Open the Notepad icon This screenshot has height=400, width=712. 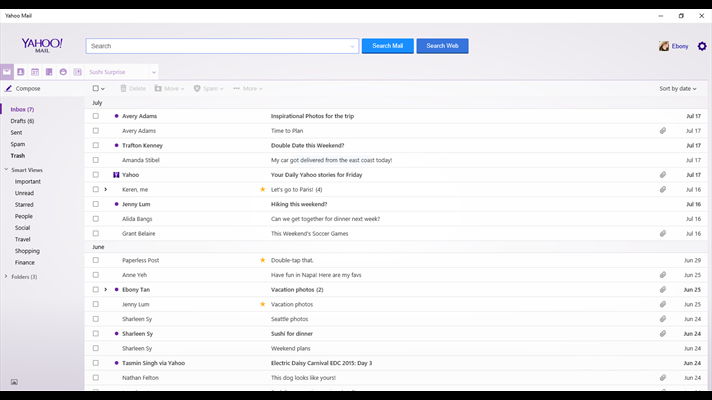49,72
